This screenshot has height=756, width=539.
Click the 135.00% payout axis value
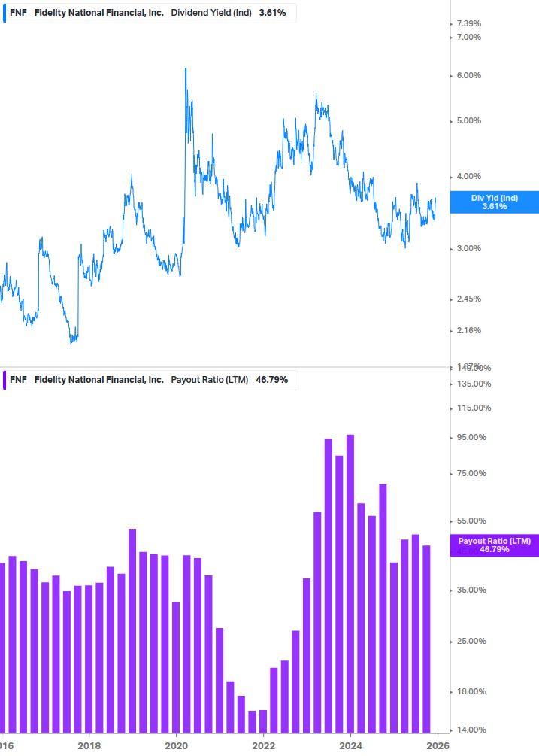click(474, 384)
